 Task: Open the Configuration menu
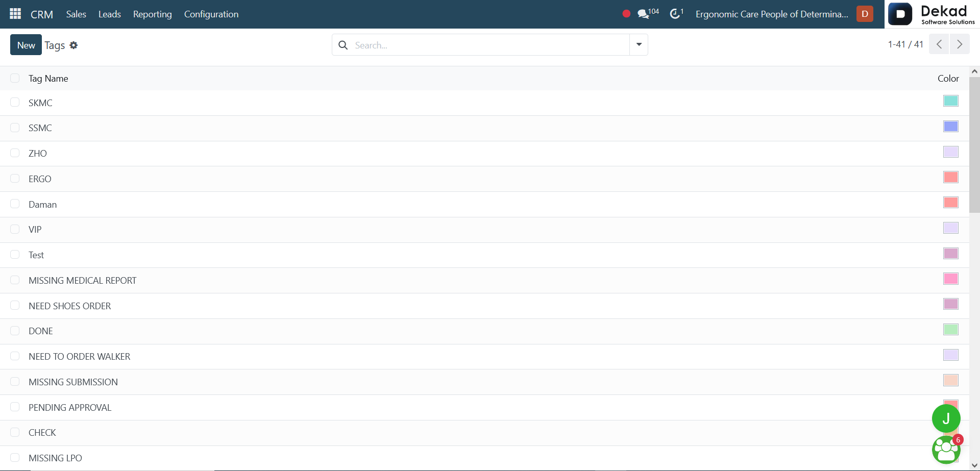click(x=211, y=14)
